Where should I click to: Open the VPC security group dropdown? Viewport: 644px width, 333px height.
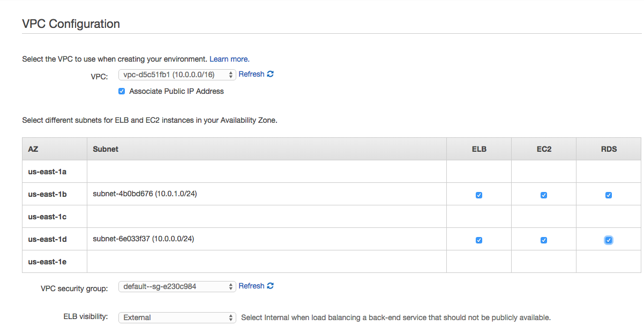tap(177, 286)
